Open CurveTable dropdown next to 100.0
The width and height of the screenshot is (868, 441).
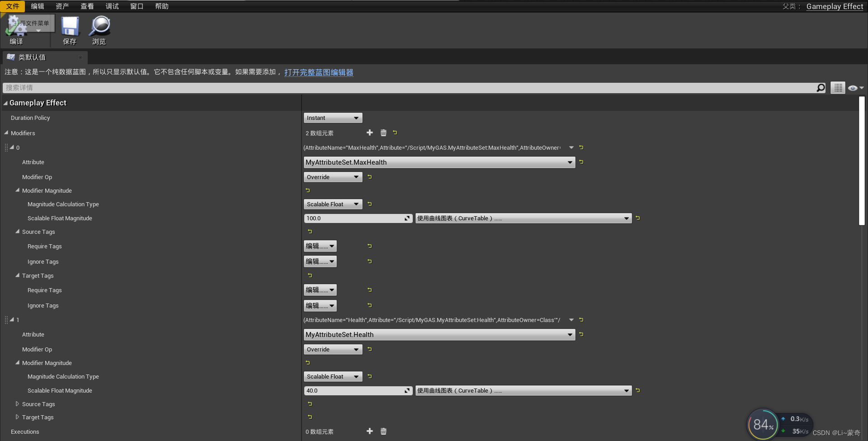point(524,218)
